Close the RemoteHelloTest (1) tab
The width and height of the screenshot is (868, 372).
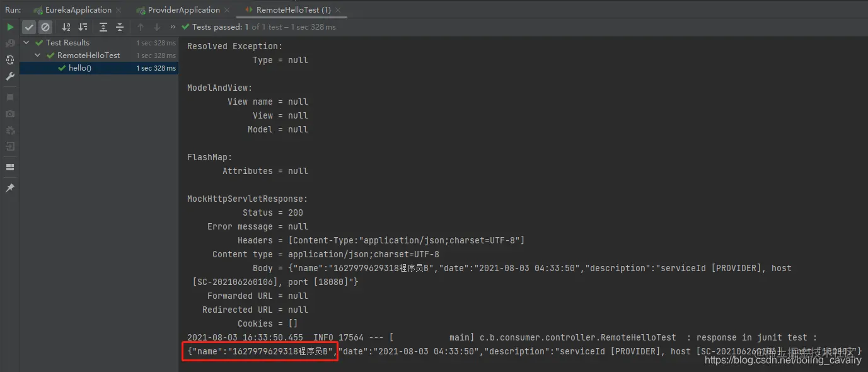pyautogui.click(x=338, y=10)
